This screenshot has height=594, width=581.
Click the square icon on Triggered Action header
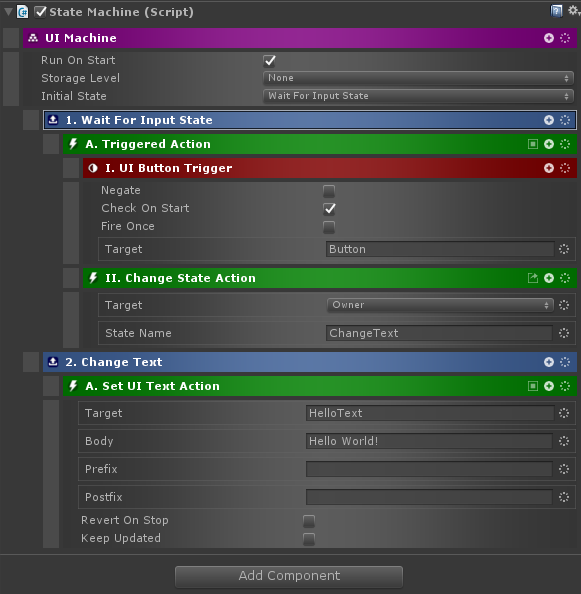click(533, 144)
